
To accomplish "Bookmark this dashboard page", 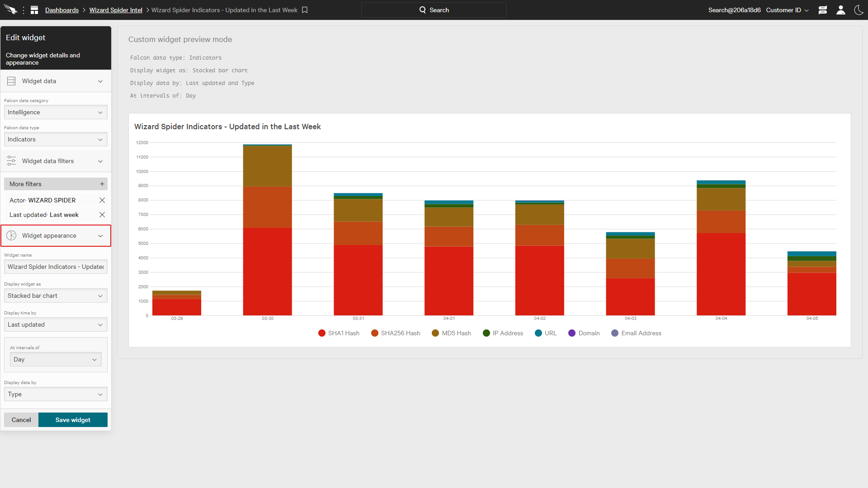I will coord(305,10).
